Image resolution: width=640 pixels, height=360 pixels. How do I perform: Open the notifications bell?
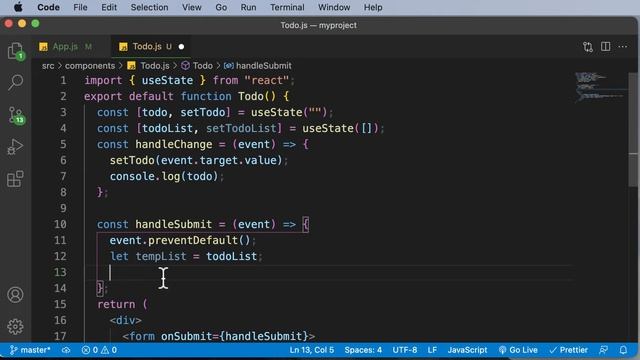pos(623,350)
